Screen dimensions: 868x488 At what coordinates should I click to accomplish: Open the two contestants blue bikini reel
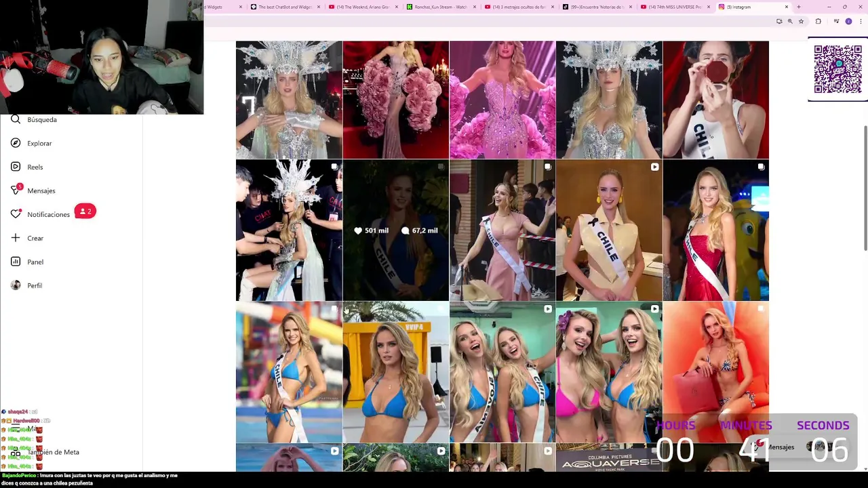pyautogui.click(x=502, y=372)
